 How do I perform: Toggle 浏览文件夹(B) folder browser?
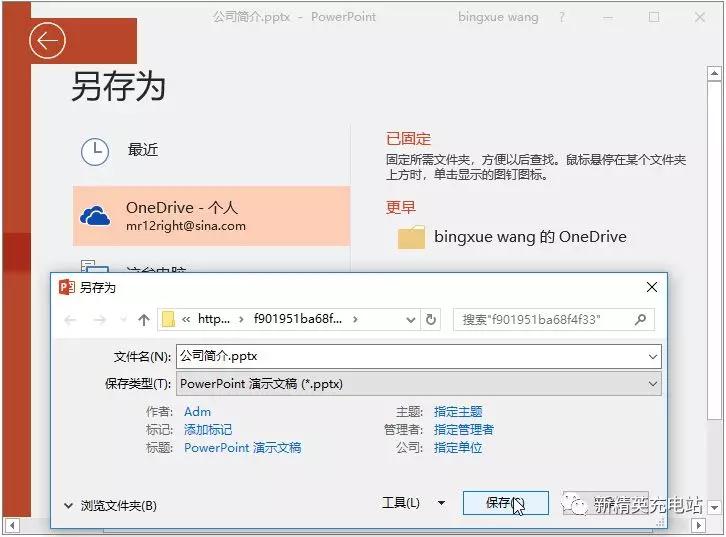click(x=110, y=506)
